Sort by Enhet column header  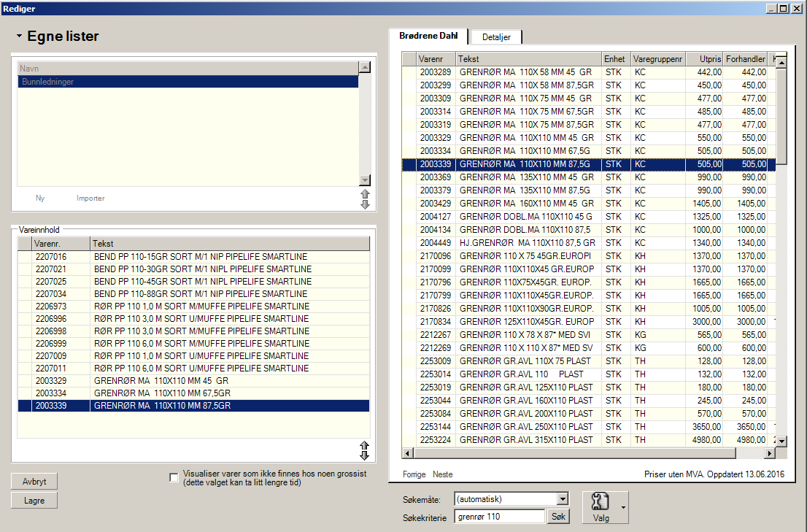tap(616, 59)
